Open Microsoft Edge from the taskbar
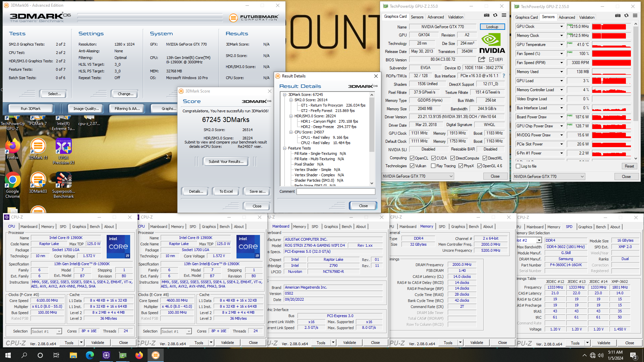 pyautogui.click(x=90, y=355)
